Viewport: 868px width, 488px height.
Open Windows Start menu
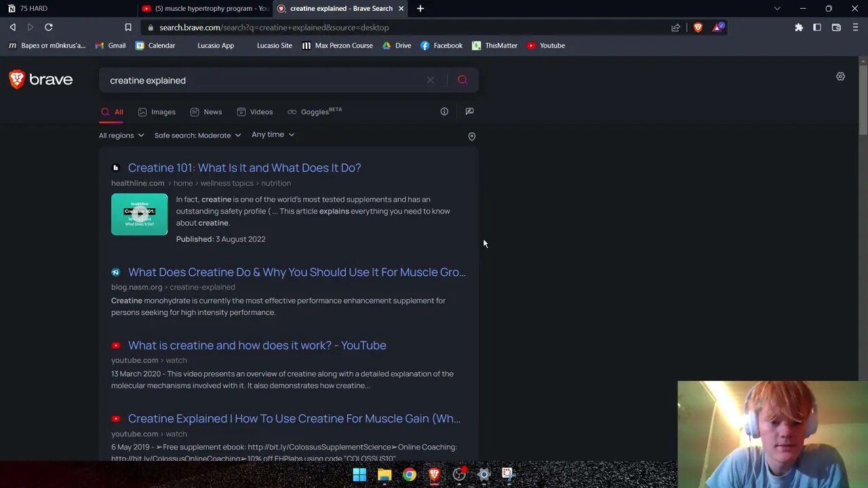[359, 474]
